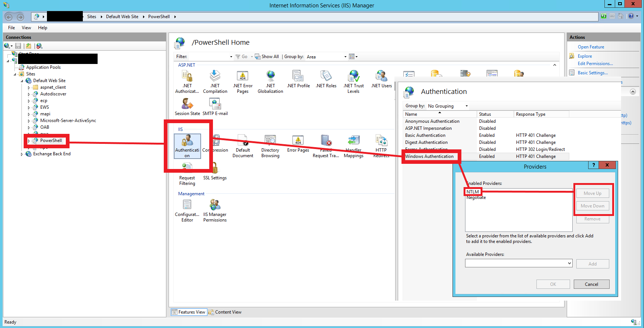Select the Digest Authentication row
Viewport: 644px width, 328px height.
(x=486, y=142)
